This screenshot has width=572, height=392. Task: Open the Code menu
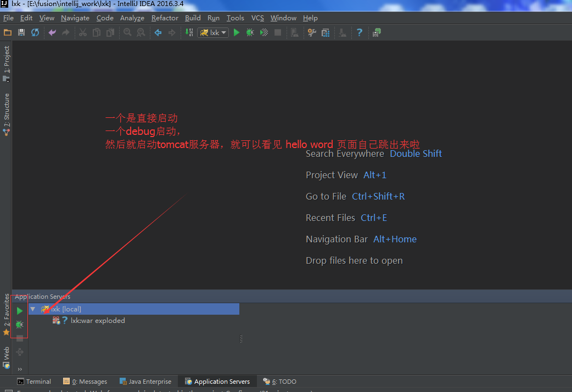pos(105,18)
